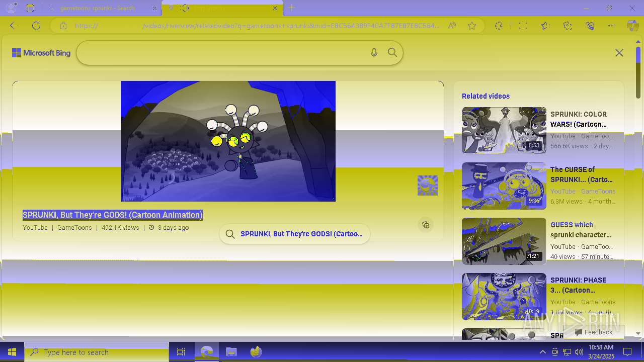Image resolution: width=644 pixels, height=362 pixels.
Task: Open the 'SPRUNKI, But They're GODS!' title link
Action: pos(113,215)
